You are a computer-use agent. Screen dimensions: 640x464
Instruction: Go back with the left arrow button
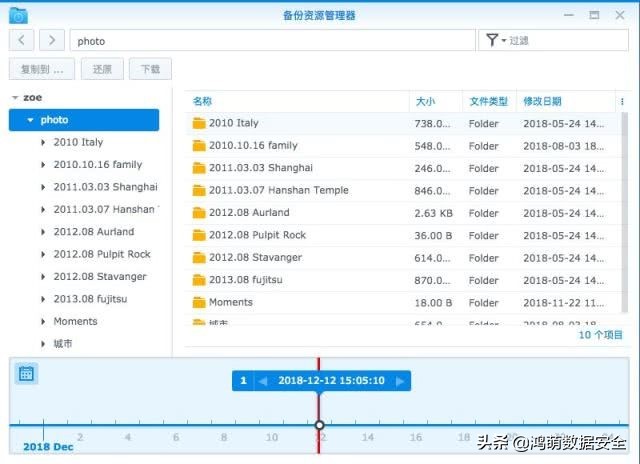pos(21,40)
